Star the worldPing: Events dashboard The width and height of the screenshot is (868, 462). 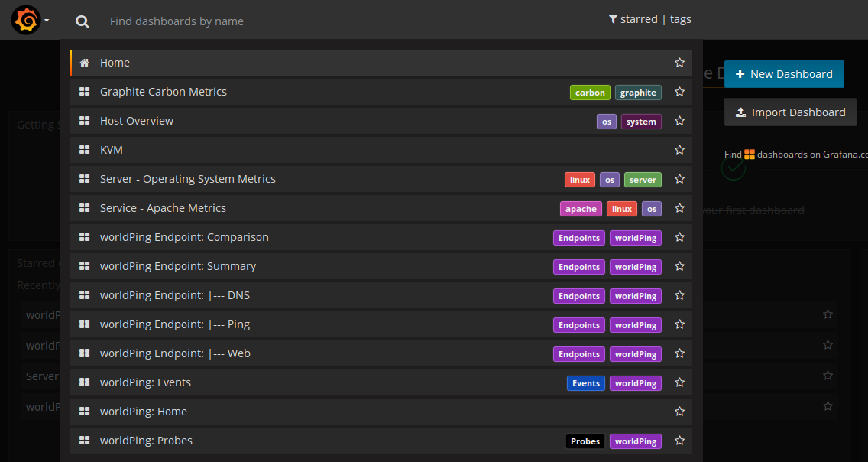coord(680,382)
